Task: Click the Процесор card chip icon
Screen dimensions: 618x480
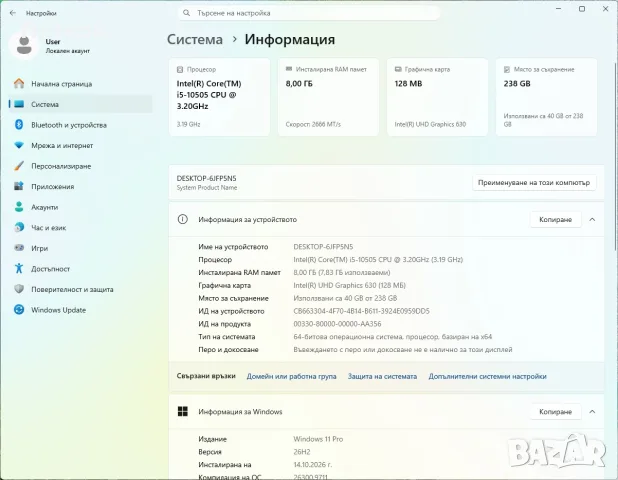Action: tap(180, 69)
